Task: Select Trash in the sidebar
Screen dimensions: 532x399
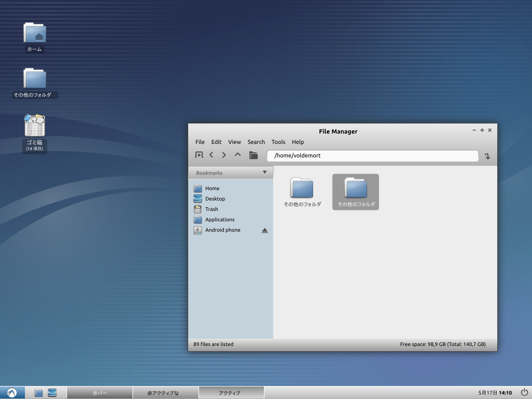Action: (211, 209)
